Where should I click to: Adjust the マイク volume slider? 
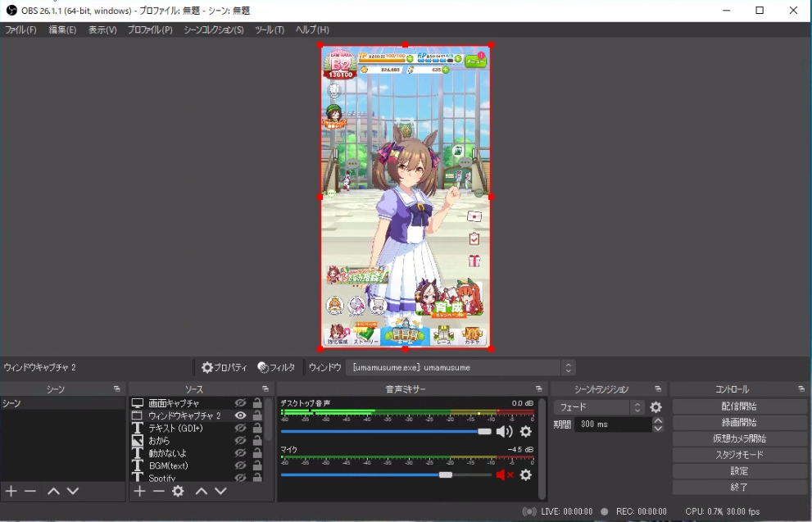coord(386,474)
